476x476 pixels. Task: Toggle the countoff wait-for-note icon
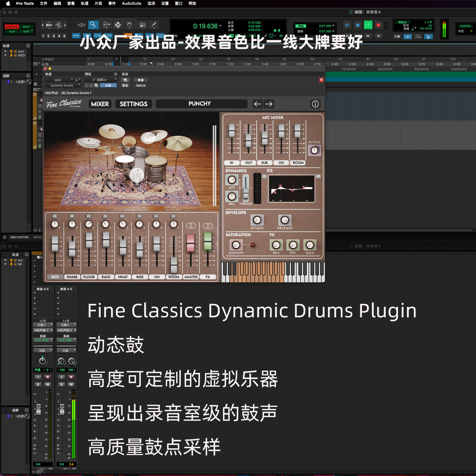click(397, 37)
